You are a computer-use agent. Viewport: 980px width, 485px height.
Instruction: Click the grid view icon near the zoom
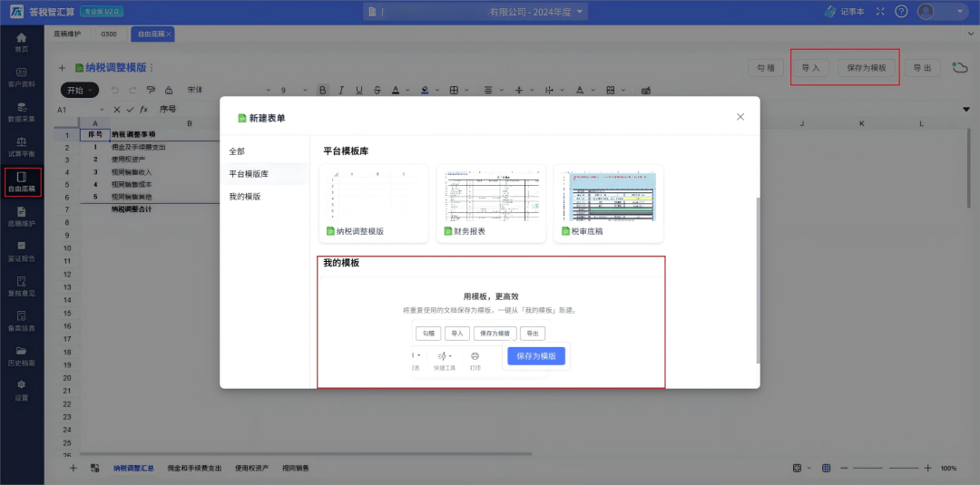point(826,468)
